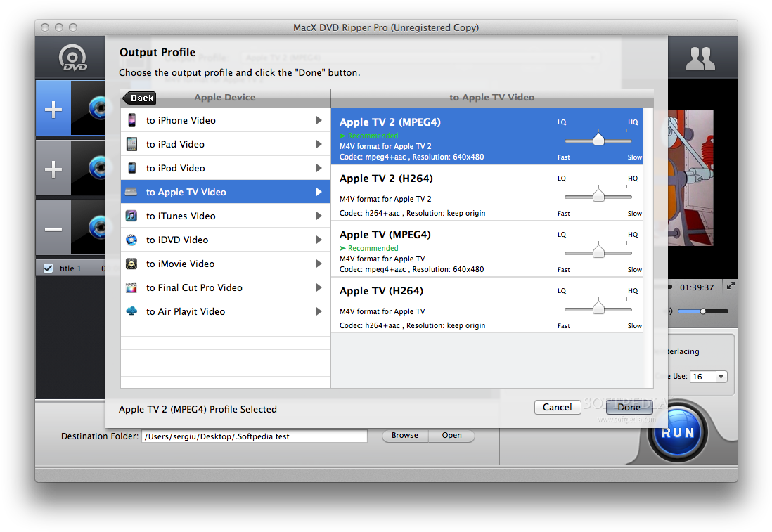Select to Final Cut Pro Video category
Screen dimensions: 772x532
[x=226, y=287]
